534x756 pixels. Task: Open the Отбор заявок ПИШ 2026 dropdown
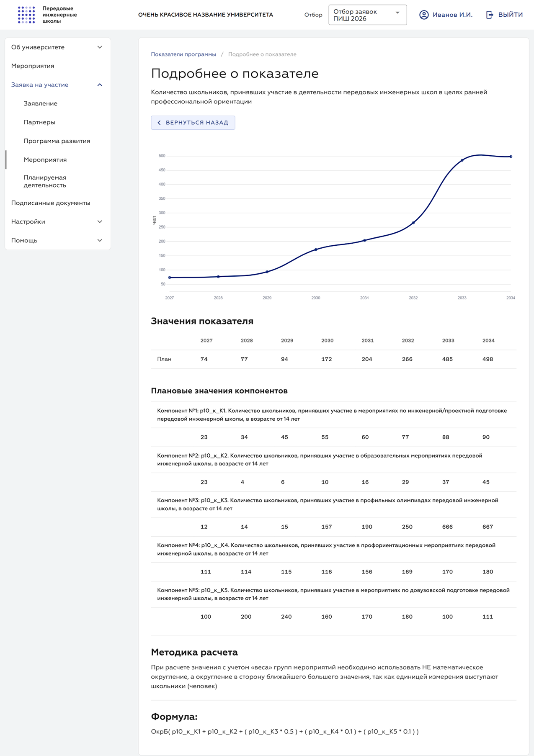(x=367, y=15)
